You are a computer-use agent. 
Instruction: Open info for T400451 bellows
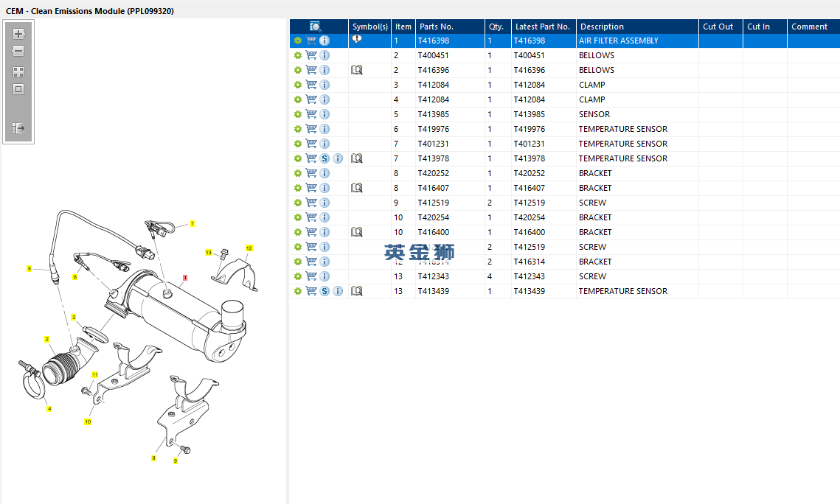(324, 55)
